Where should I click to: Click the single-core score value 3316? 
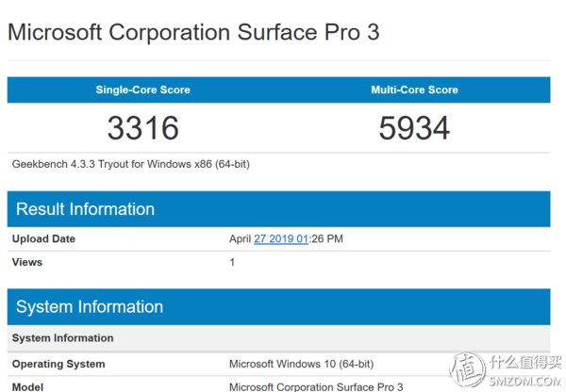tap(143, 128)
